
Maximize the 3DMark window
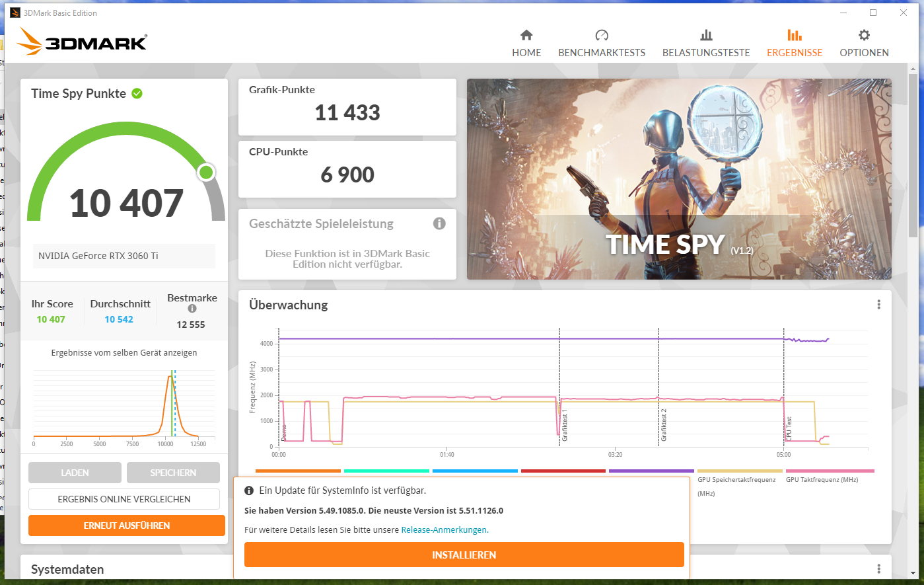873,13
